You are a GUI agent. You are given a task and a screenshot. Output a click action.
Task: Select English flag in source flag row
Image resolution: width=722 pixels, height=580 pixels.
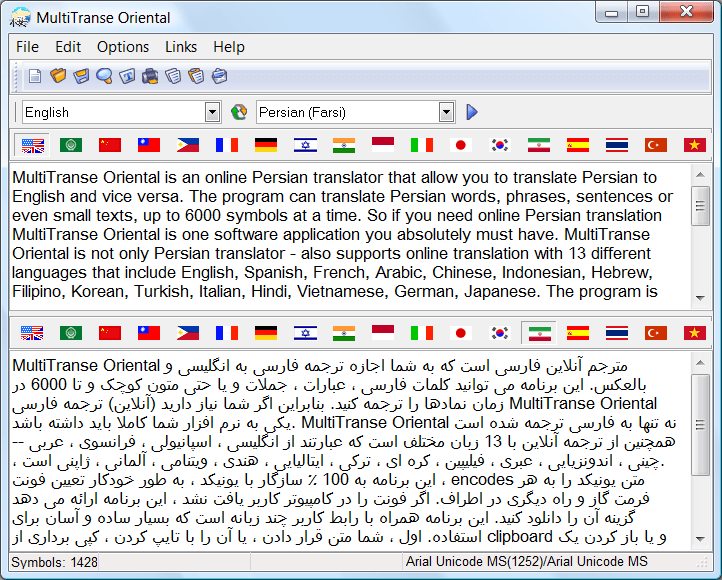[33, 145]
